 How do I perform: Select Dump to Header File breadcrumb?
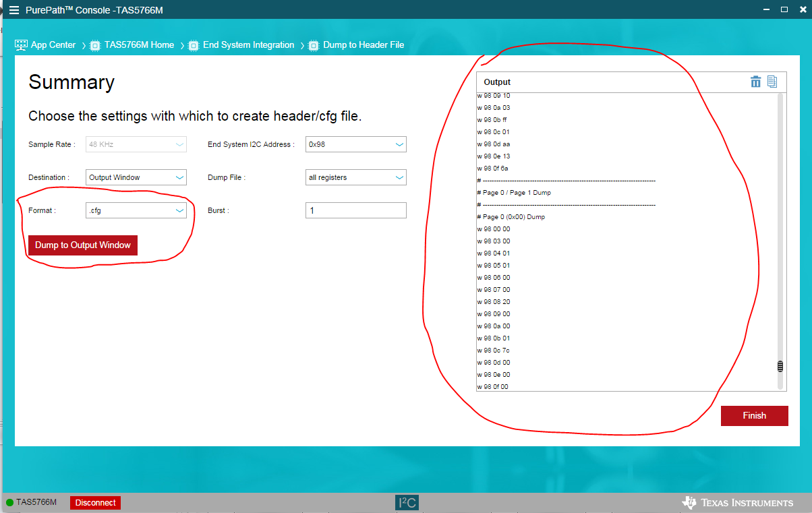[x=364, y=45]
